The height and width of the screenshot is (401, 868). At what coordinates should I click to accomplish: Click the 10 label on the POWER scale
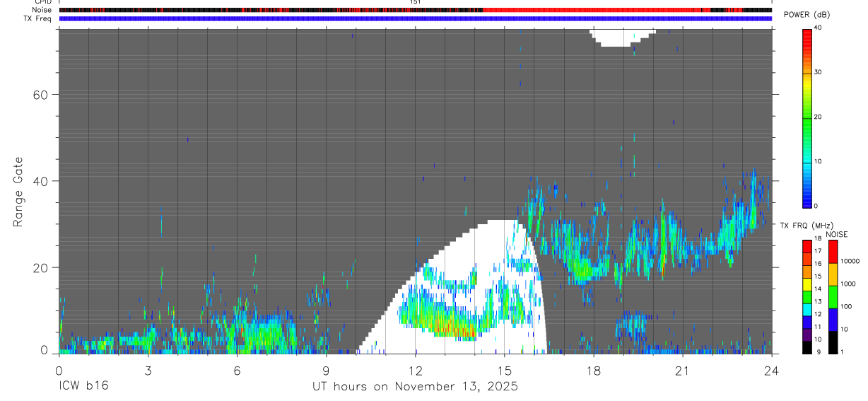pos(817,161)
